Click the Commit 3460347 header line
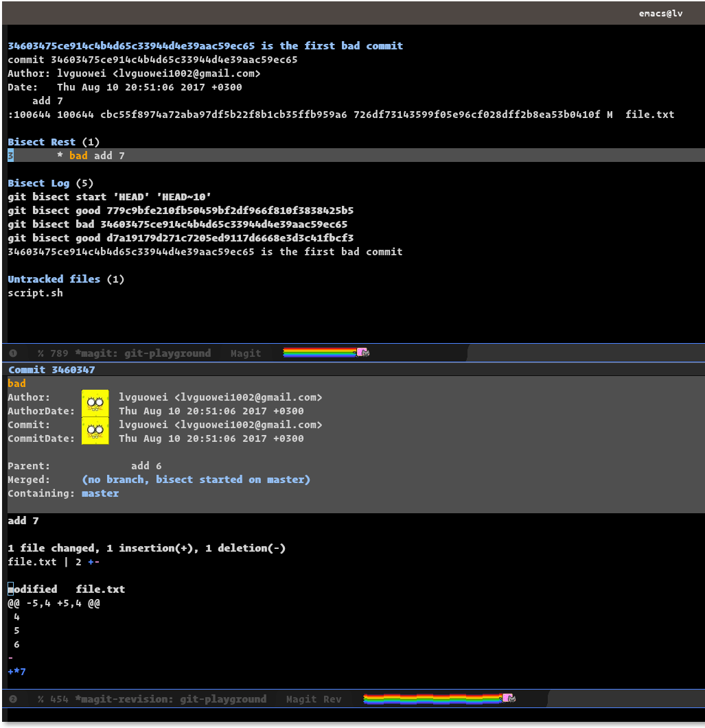This screenshot has height=728, width=705. (51, 370)
